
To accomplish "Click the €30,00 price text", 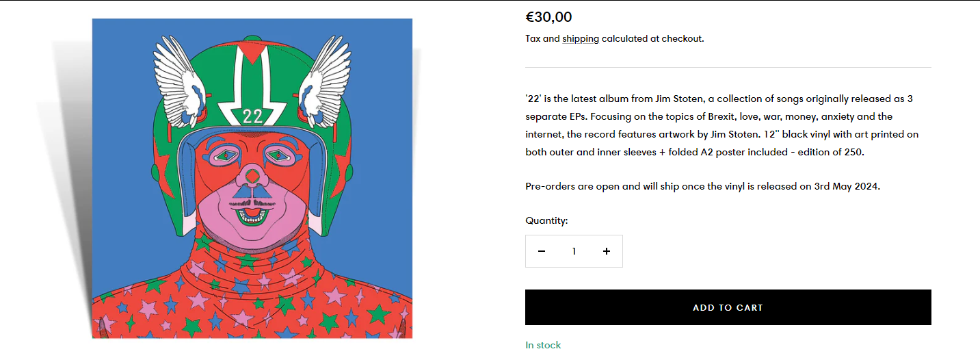I will point(548,17).
